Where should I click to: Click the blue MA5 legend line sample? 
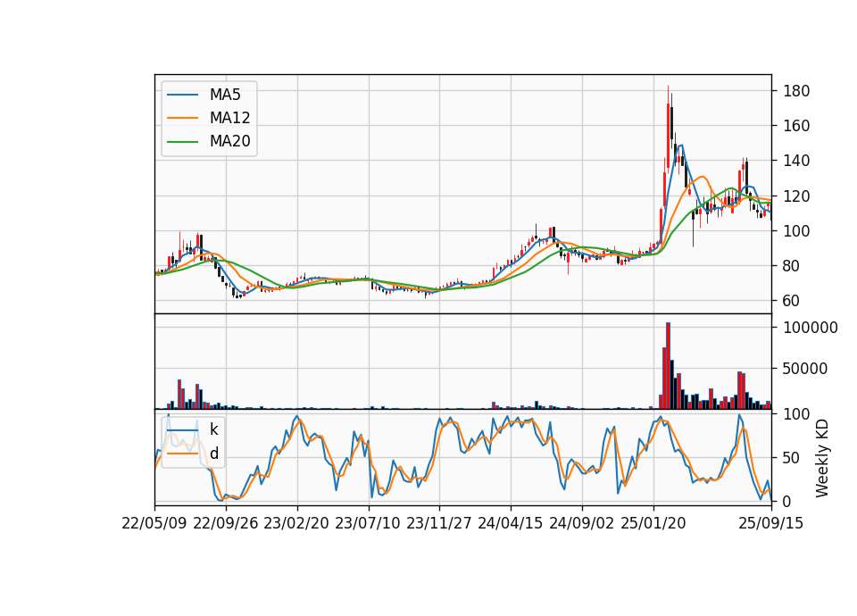pyautogui.click(x=182, y=95)
